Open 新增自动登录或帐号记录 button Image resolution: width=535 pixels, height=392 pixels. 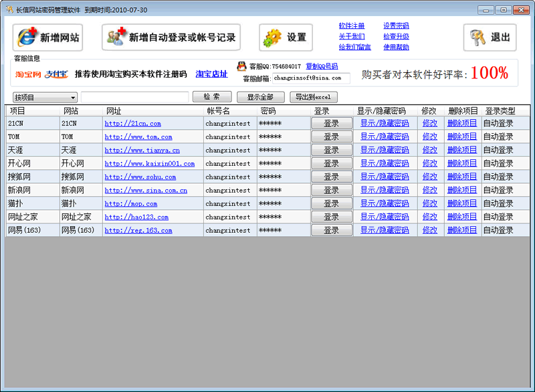click(x=171, y=37)
